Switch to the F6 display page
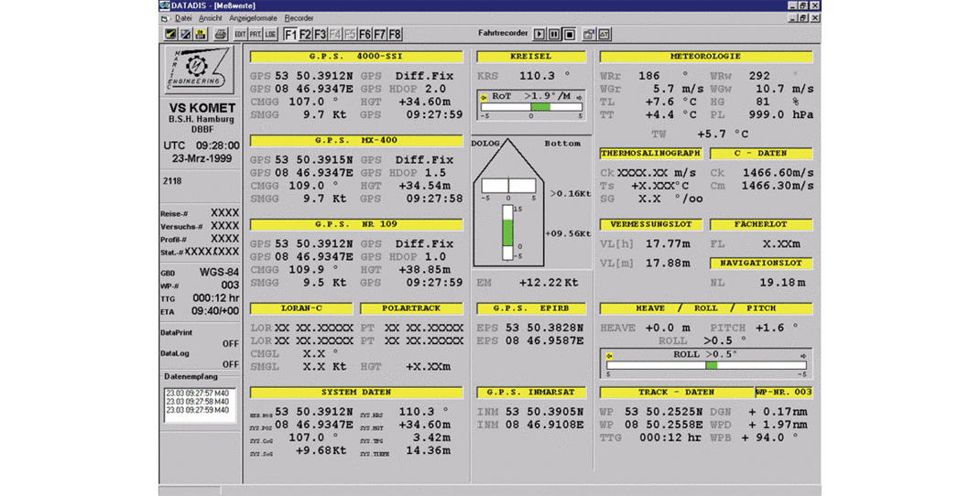Image resolution: width=980 pixels, height=496 pixels. click(x=365, y=35)
